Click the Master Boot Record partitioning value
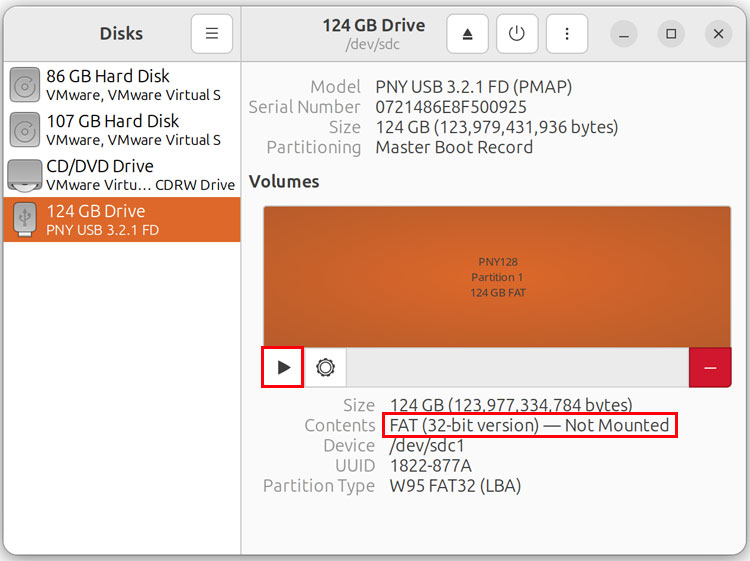750x561 pixels. click(454, 147)
